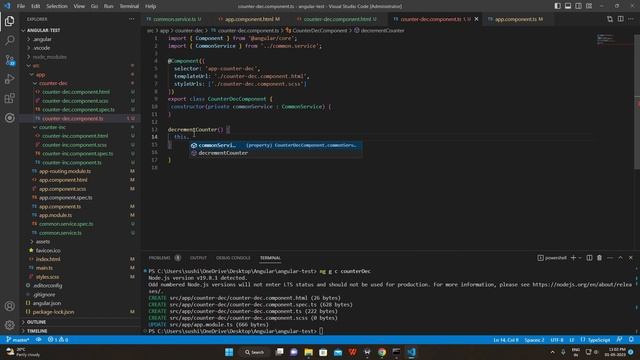Viewport: 640px width, 360px height.
Task: Open notifications bell in status bar
Action: pos(631,340)
